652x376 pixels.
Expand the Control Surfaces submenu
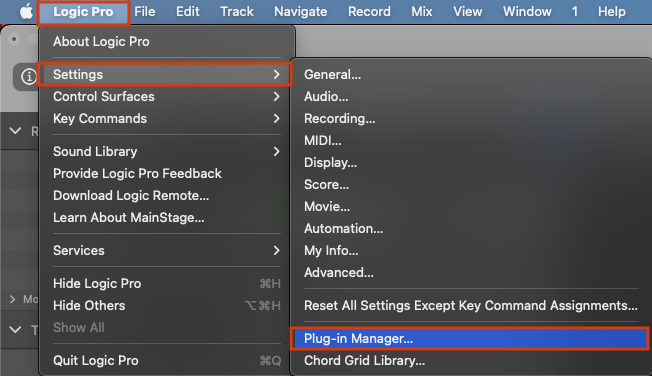[166, 96]
